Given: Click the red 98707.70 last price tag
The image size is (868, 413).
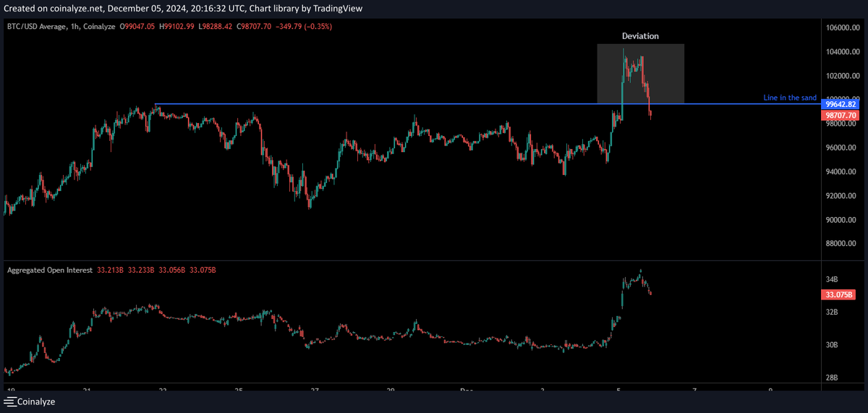Looking at the screenshot, I should pyautogui.click(x=840, y=115).
